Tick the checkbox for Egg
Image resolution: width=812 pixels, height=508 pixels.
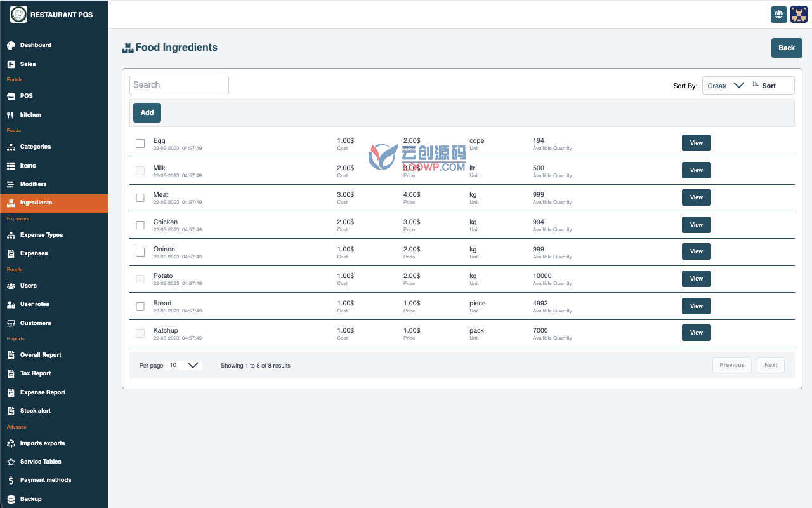point(140,144)
